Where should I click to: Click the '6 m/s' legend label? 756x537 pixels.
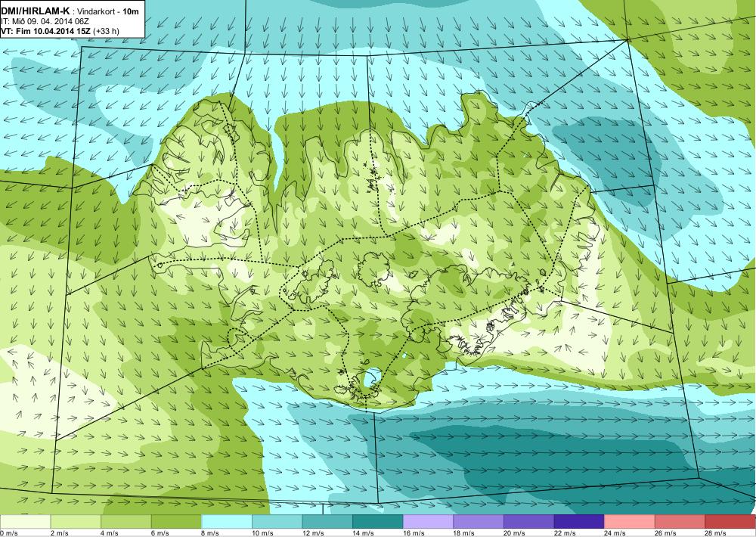tap(160, 533)
